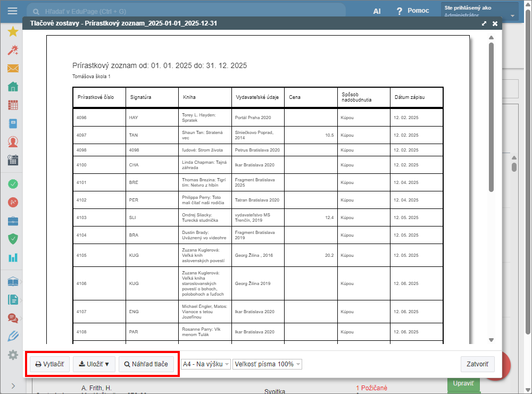Click the green shield icon in sidebar

coord(13,239)
